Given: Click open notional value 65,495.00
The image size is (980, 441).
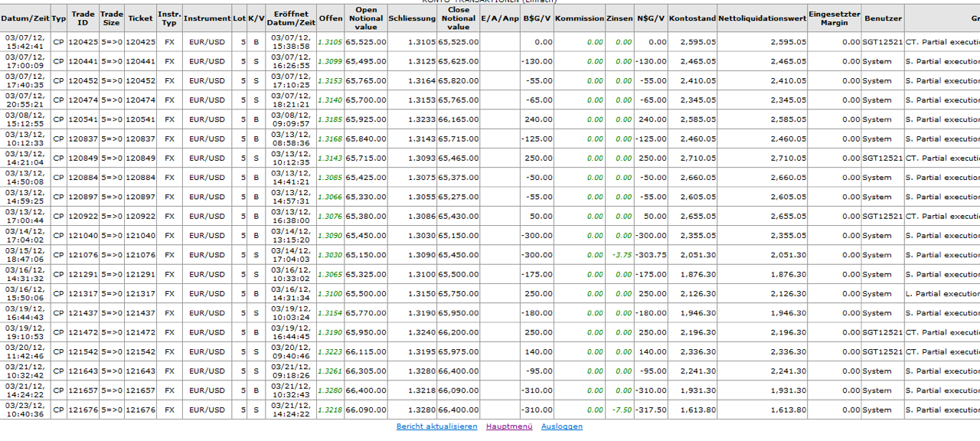Looking at the screenshot, I should pyautogui.click(x=366, y=61).
